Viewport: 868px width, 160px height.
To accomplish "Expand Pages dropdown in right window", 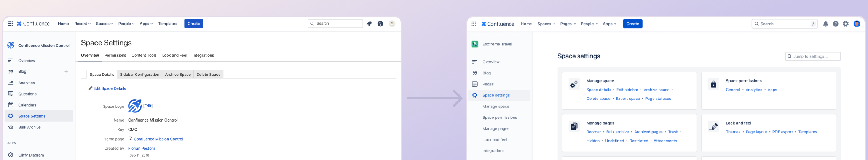I will click(x=568, y=24).
